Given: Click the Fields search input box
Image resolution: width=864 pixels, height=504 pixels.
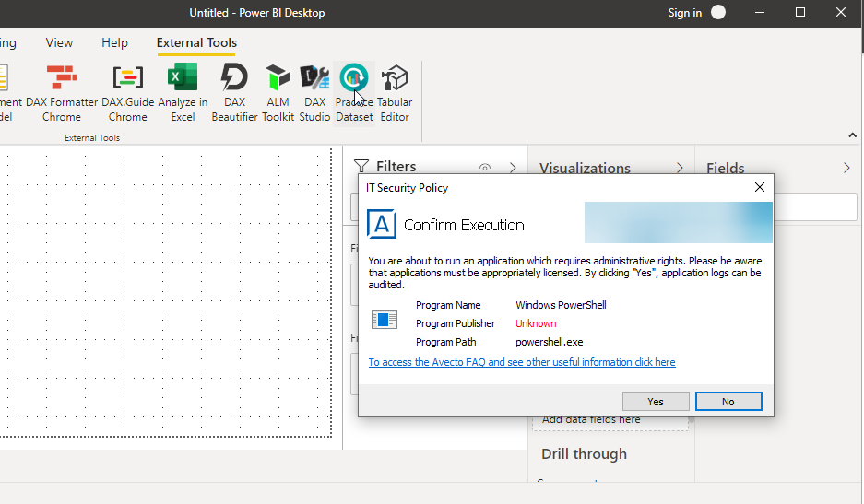Looking at the screenshot, I should pos(815,207).
